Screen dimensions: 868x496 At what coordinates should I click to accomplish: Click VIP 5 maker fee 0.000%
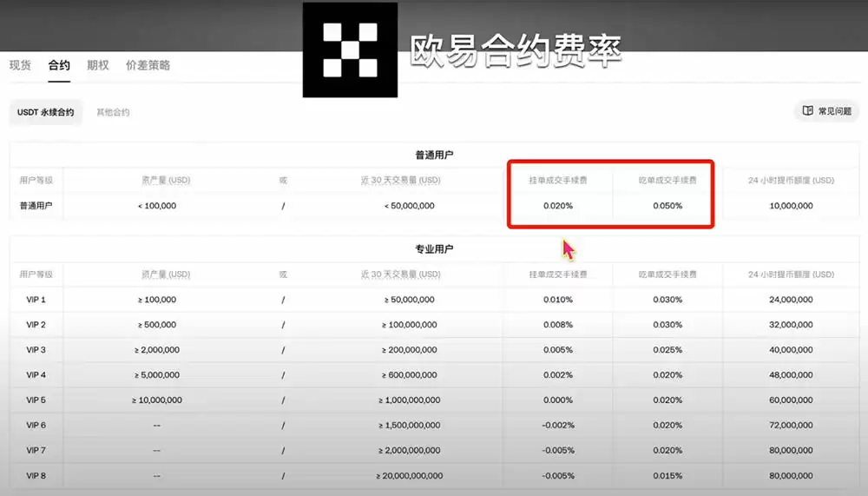558,400
